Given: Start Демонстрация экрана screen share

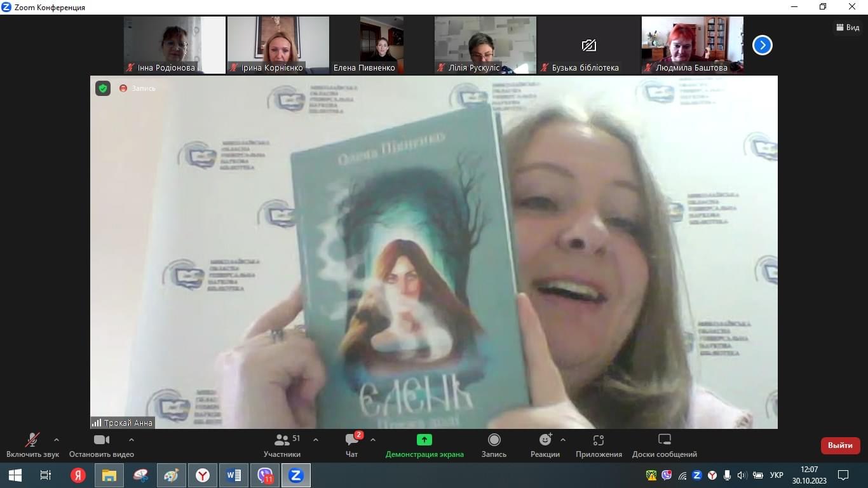Looking at the screenshot, I should [x=424, y=445].
